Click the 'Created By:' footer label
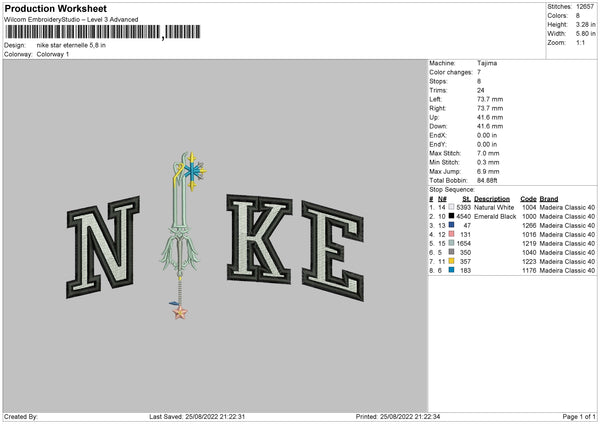The height and width of the screenshot is (424, 600). (21, 417)
